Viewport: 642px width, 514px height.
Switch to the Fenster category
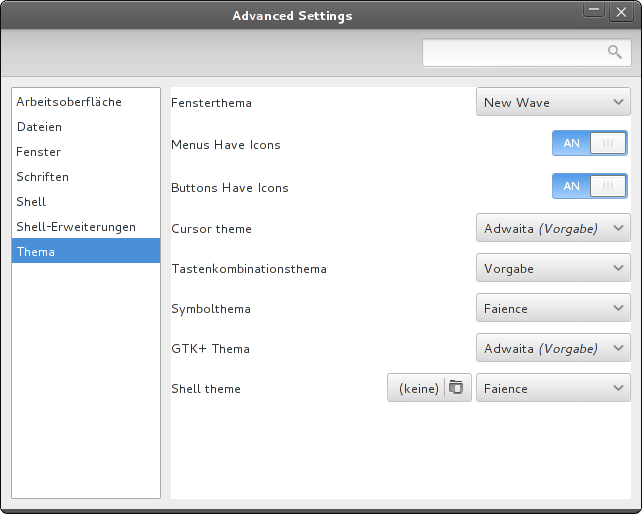click(x=86, y=152)
